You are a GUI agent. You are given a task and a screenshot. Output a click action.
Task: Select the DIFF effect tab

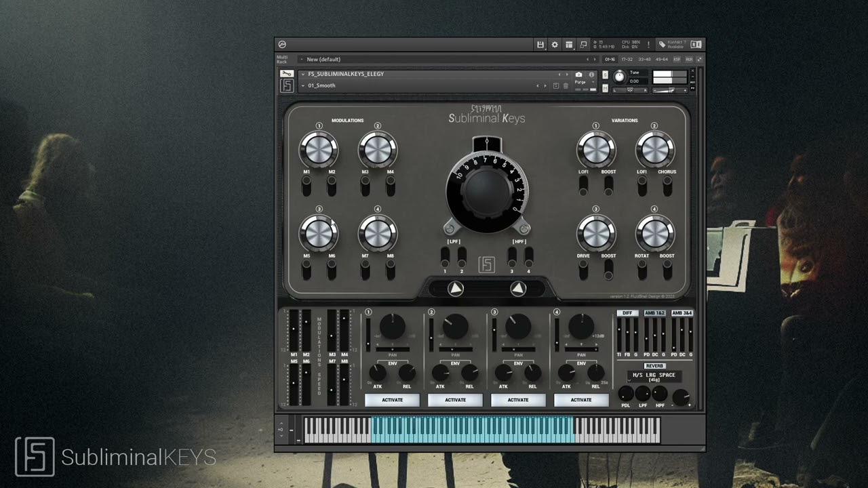pyautogui.click(x=627, y=313)
